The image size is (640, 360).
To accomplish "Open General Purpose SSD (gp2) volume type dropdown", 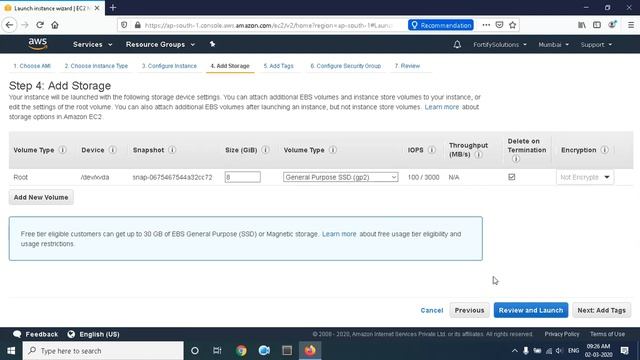I will click(340, 177).
